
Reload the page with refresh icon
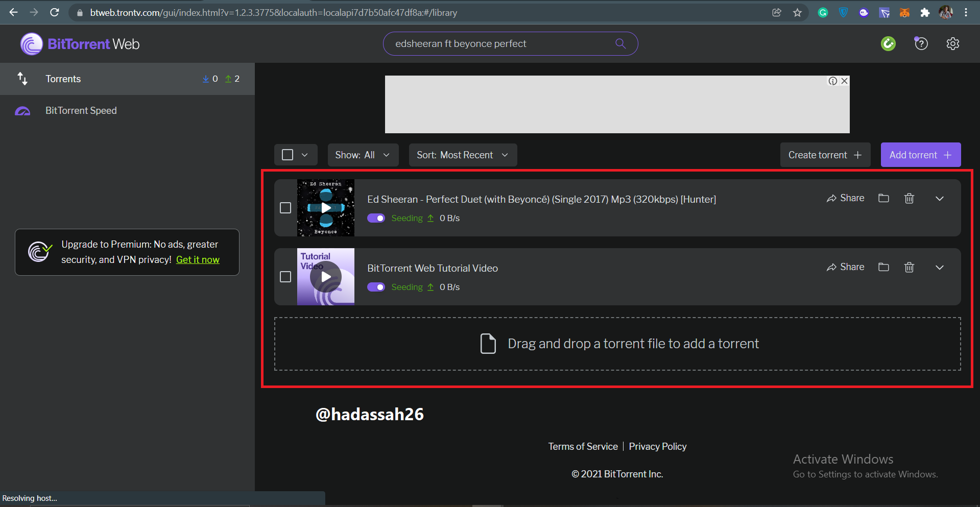[54, 12]
